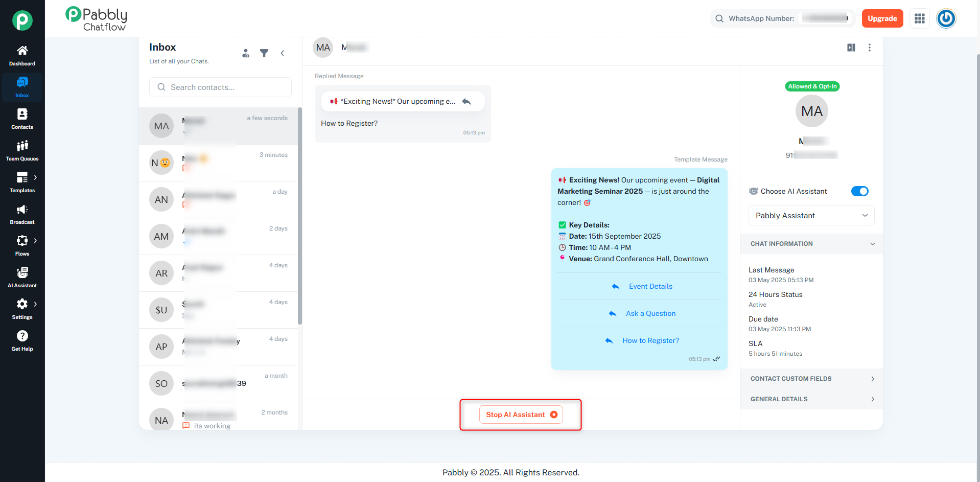Click the assign-contact person icon in Inbox
This screenshot has width=980, height=482.
click(x=246, y=53)
